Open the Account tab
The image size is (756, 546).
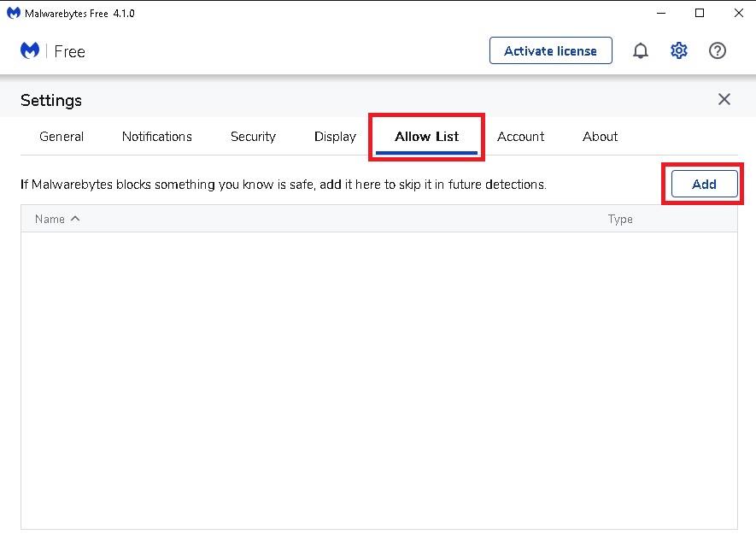pos(521,137)
